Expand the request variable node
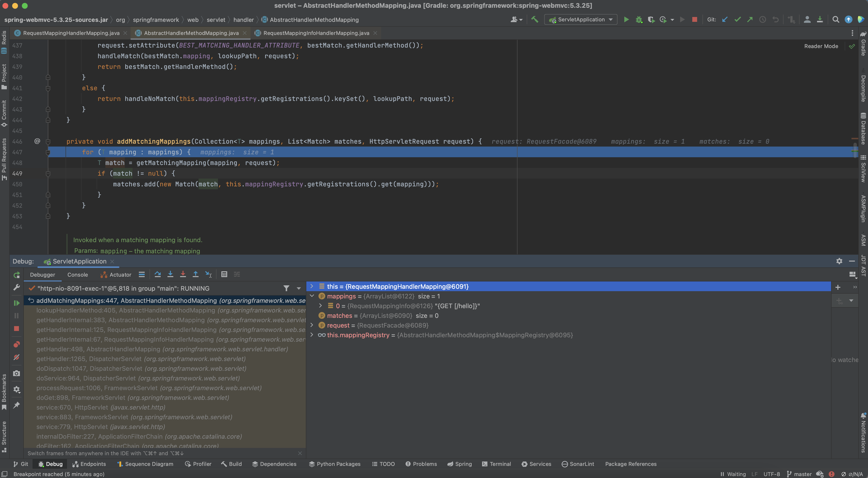This screenshot has width=868, height=478. tap(312, 325)
